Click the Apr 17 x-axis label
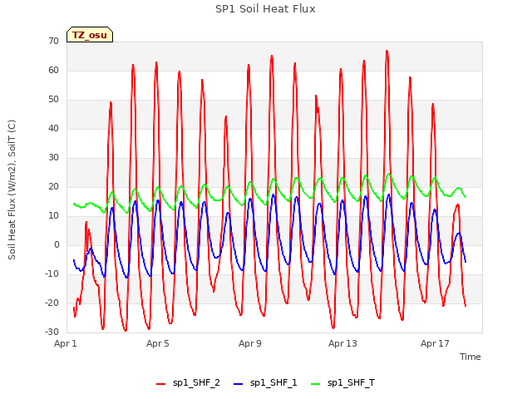This screenshot has width=532, height=399. 435,343
